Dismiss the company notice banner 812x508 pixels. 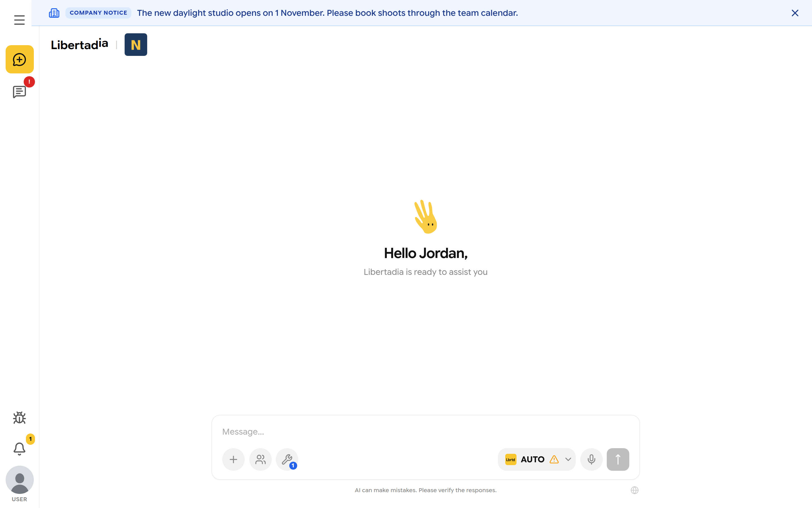[795, 13]
